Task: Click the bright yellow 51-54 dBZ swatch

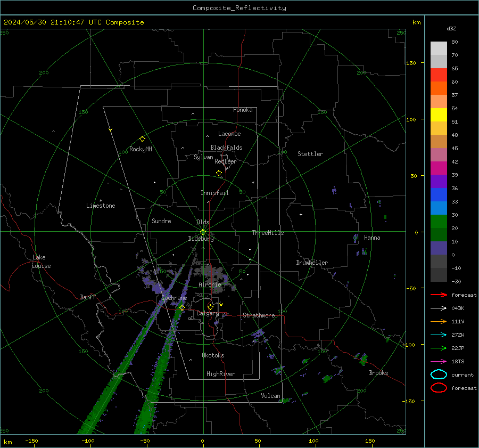Action: click(x=439, y=115)
